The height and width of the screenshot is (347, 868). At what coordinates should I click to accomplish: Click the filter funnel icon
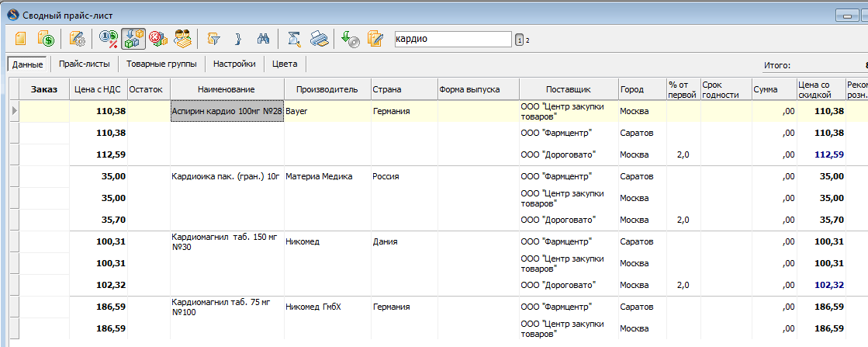213,39
